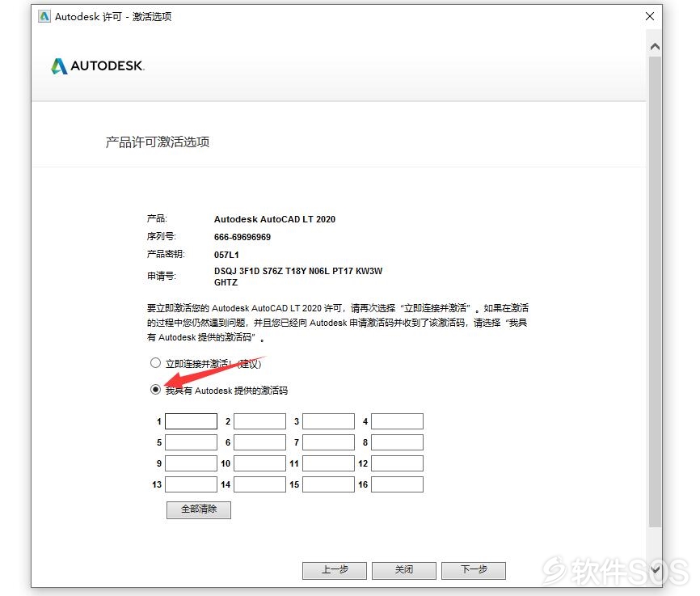Proceed with the 下一步 button
The image size is (700, 596).
click(x=474, y=571)
